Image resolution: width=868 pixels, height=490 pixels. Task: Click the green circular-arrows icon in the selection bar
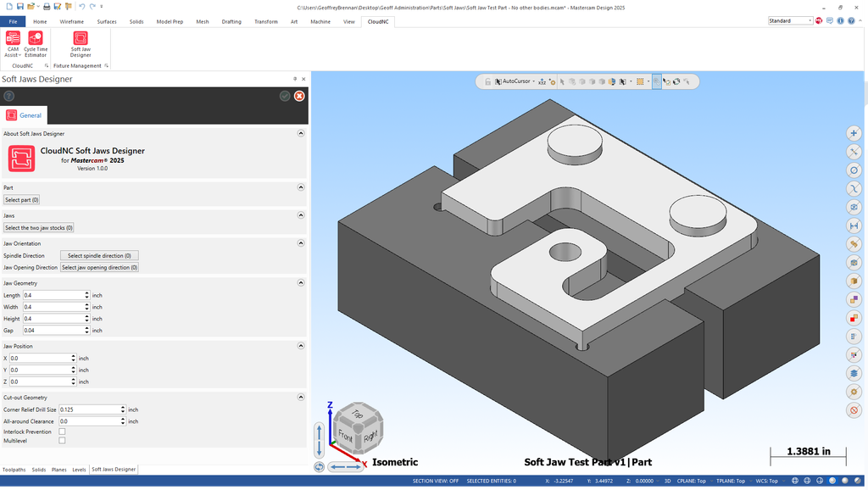676,81
